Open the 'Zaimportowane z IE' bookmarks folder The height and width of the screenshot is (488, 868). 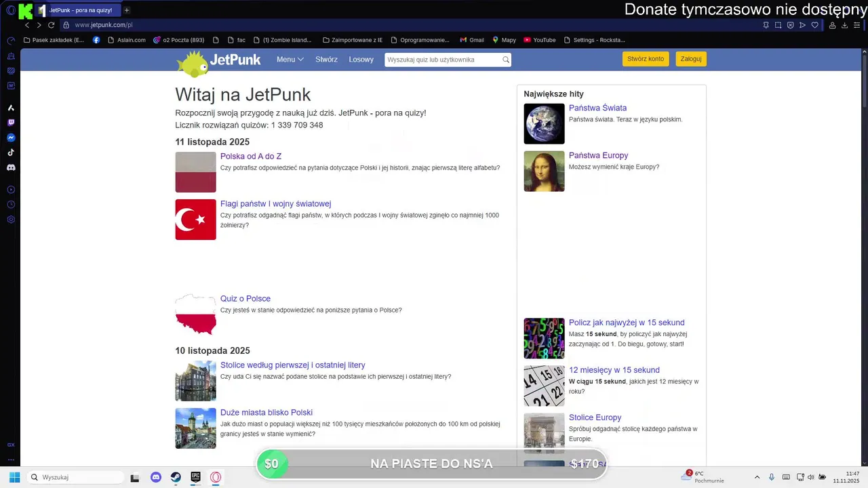point(353,40)
